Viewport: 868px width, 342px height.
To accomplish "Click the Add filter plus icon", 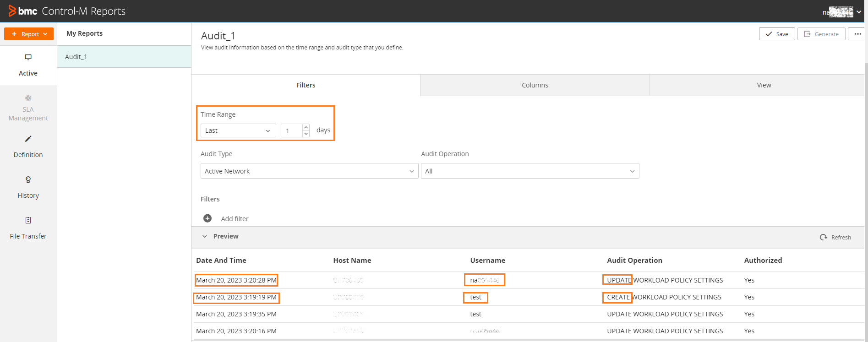I will pyautogui.click(x=207, y=218).
